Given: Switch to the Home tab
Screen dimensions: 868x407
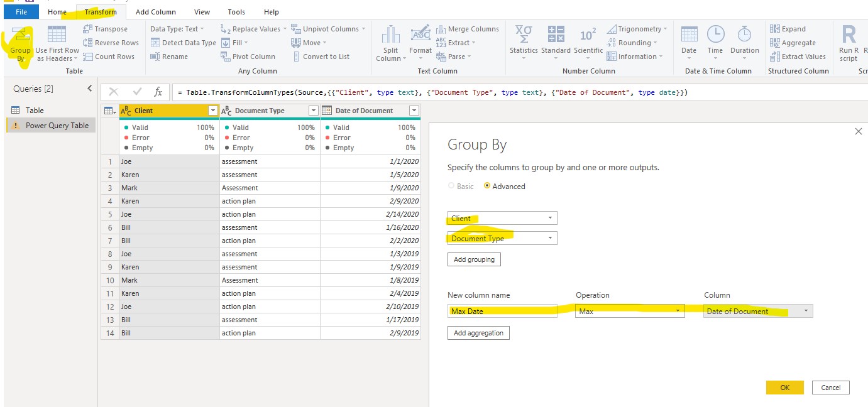Looking at the screenshot, I should [57, 12].
